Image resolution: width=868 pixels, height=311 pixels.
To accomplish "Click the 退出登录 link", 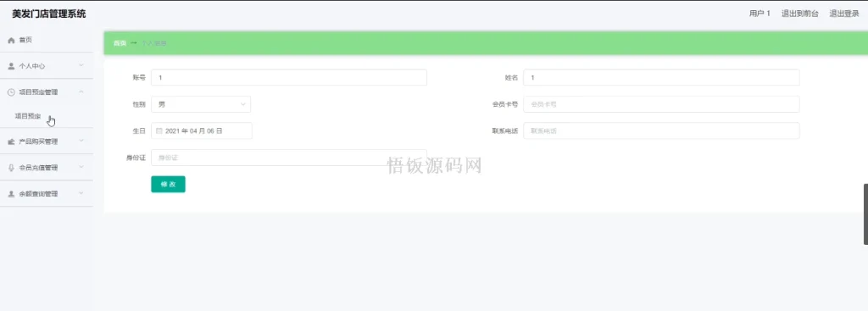I will pyautogui.click(x=844, y=14).
